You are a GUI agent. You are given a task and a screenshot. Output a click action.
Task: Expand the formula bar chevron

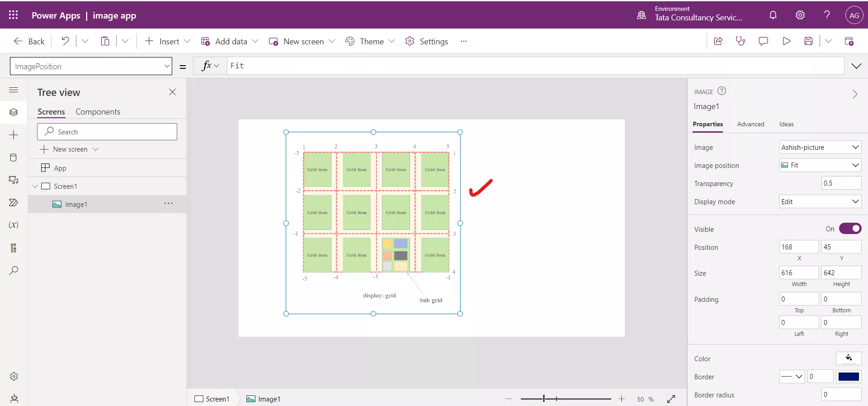click(856, 66)
